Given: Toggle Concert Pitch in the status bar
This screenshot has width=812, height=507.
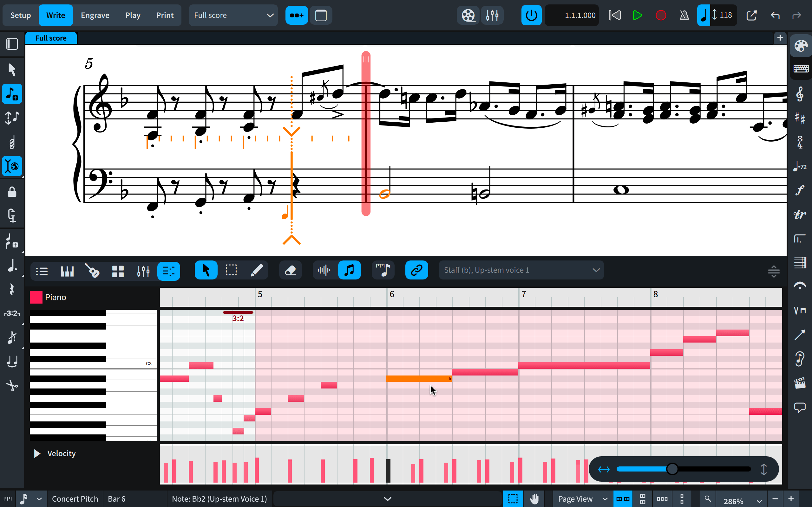Looking at the screenshot, I should [x=75, y=499].
